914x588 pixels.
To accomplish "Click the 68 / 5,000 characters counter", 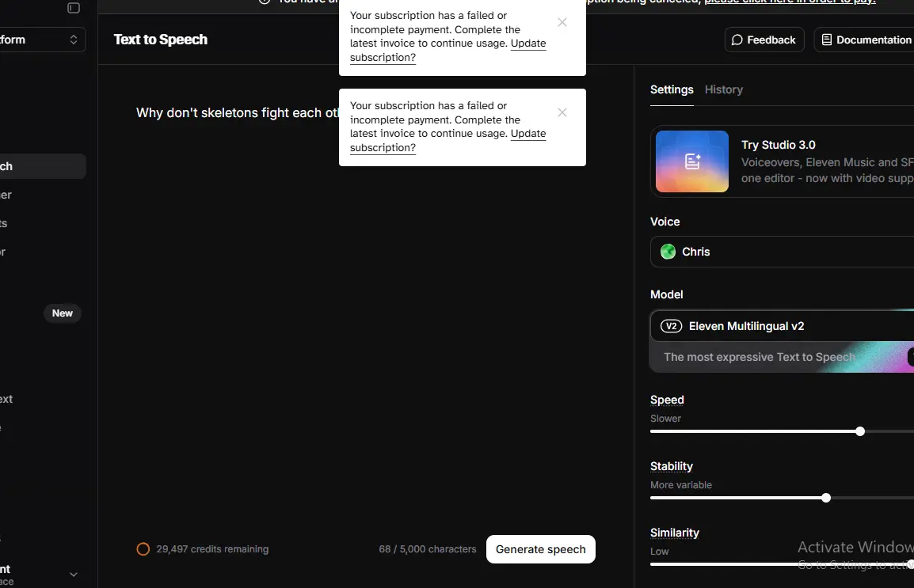I will tap(427, 549).
